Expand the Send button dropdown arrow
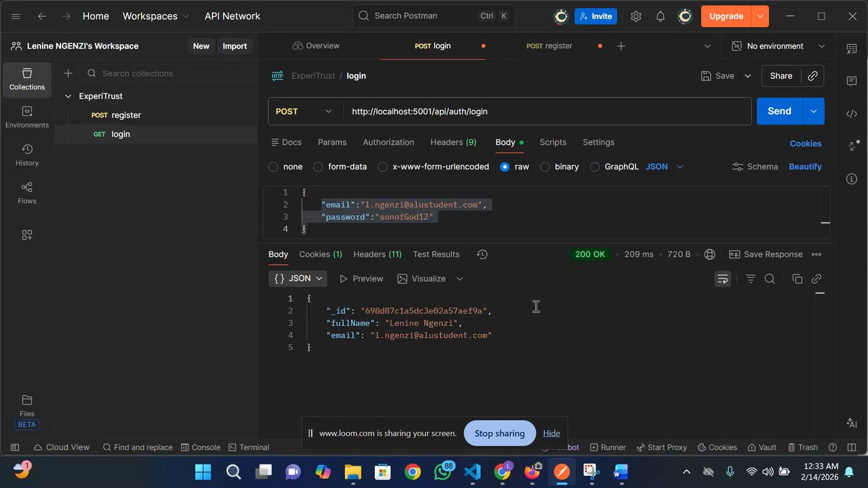The width and height of the screenshot is (868, 488). (x=813, y=111)
